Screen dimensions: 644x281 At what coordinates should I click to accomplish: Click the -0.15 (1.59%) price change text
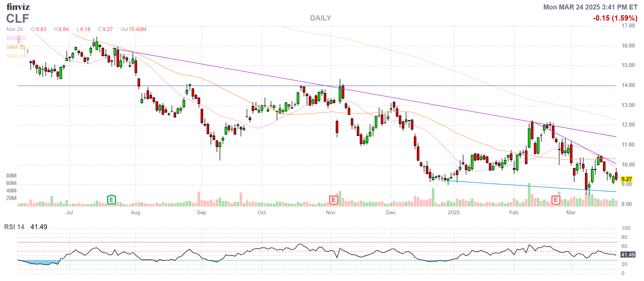(x=615, y=18)
